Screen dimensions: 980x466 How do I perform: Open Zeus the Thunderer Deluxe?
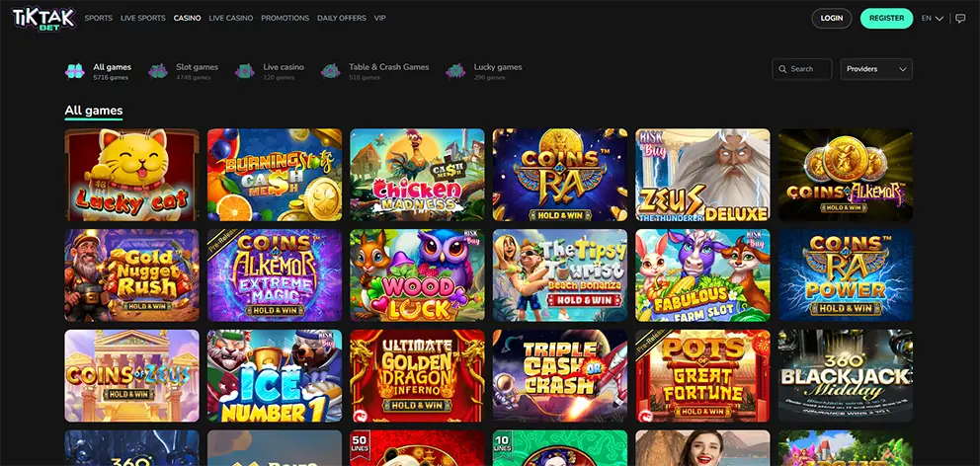click(x=702, y=175)
